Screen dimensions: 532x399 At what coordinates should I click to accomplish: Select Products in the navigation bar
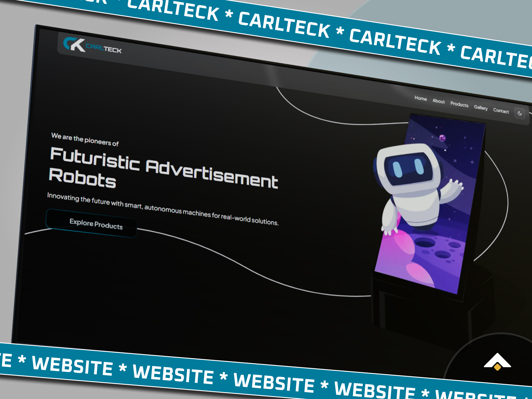coord(459,105)
